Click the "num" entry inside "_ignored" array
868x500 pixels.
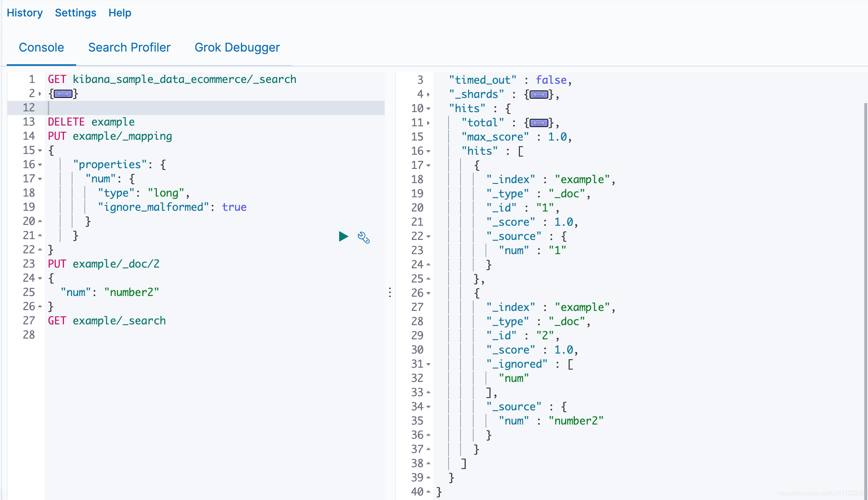click(x=514, y=379)
